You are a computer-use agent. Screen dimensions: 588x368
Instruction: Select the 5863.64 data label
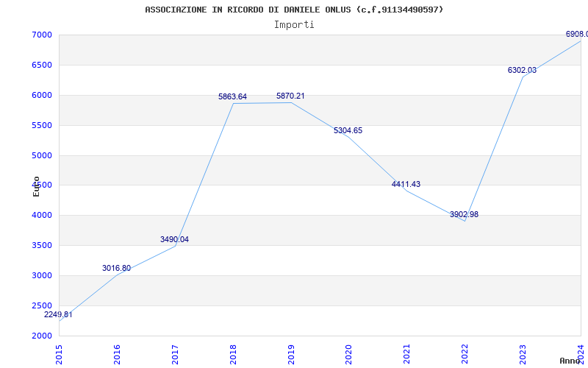tap(232, 97)
